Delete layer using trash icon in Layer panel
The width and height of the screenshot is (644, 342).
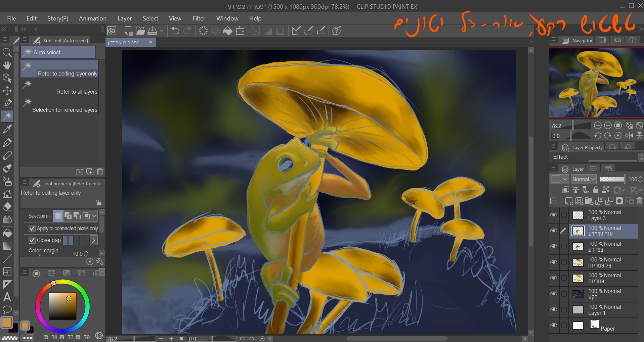(639, 201)
